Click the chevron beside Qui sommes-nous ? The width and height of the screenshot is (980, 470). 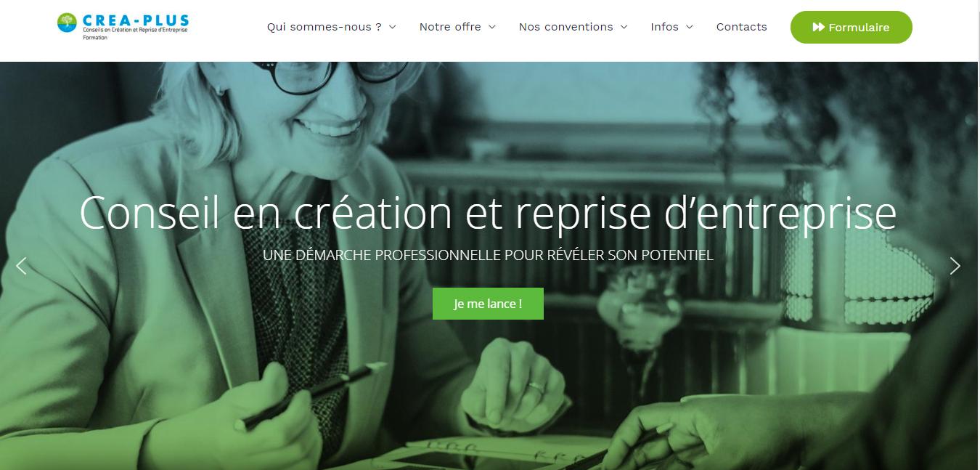coord(393,27)
